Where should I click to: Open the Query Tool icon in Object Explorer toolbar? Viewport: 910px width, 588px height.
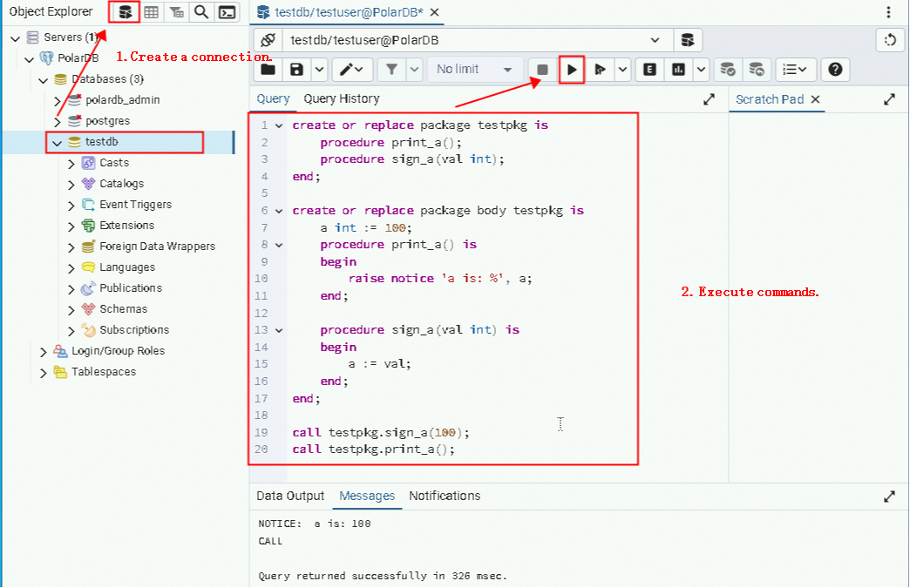pyautogui.click(x=123, y=11)
